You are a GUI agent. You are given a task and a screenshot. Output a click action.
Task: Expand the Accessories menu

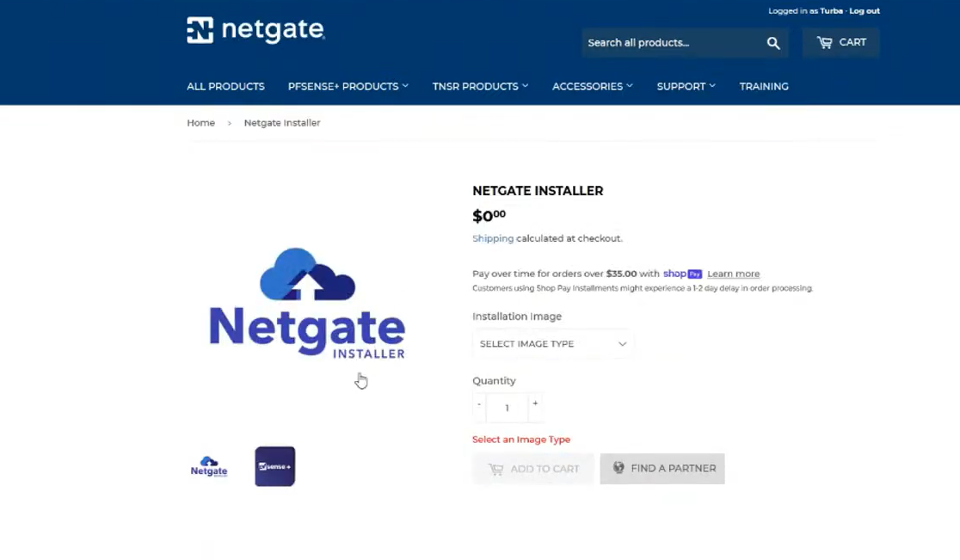tap(592, 86)
